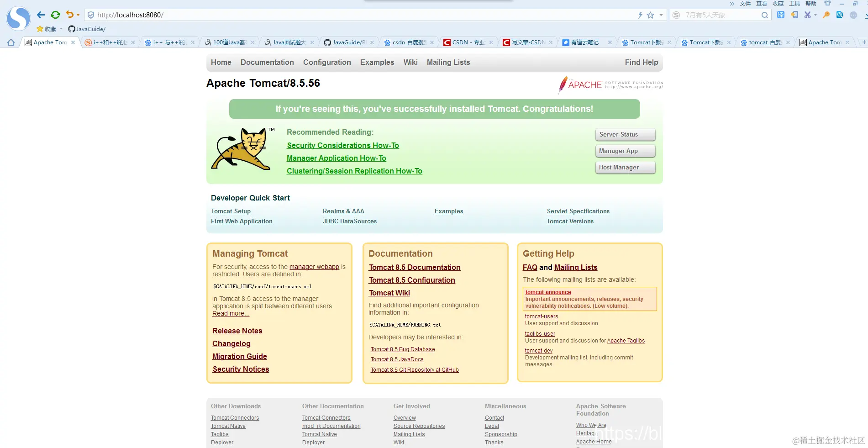
Task: Click the Host Manager button
Action: tap(625, 167)
